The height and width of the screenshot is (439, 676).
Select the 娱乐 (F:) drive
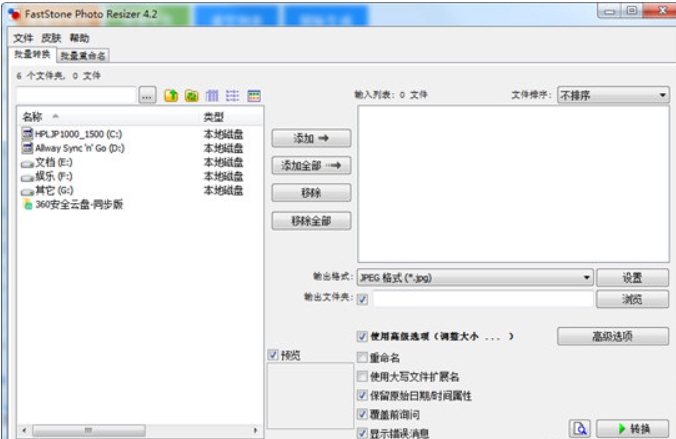47,176
